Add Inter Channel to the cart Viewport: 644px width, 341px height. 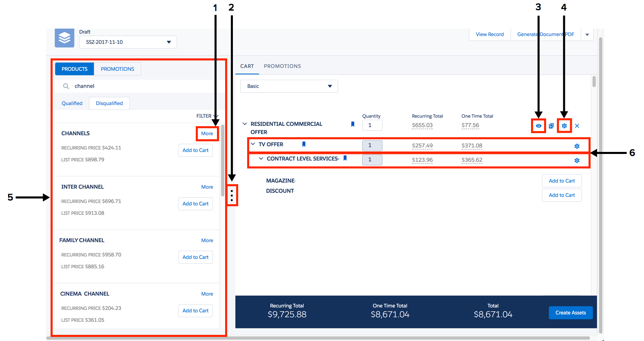coord(195,204)
